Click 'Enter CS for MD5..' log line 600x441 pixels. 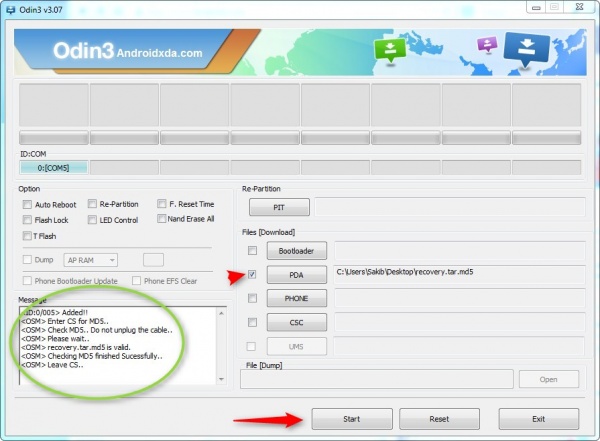coord(65,321)
